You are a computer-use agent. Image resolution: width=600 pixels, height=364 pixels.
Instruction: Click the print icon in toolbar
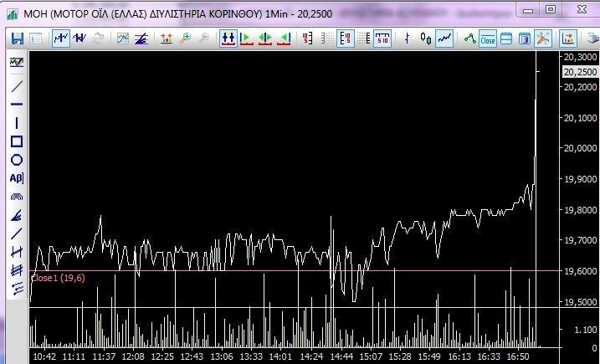(x=589, y=38)
